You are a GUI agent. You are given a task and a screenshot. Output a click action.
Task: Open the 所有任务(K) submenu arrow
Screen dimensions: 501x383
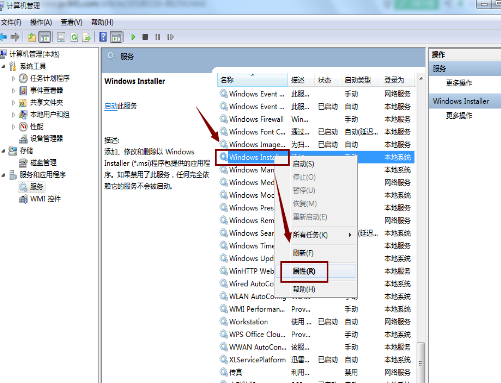(x=350, y=235)
